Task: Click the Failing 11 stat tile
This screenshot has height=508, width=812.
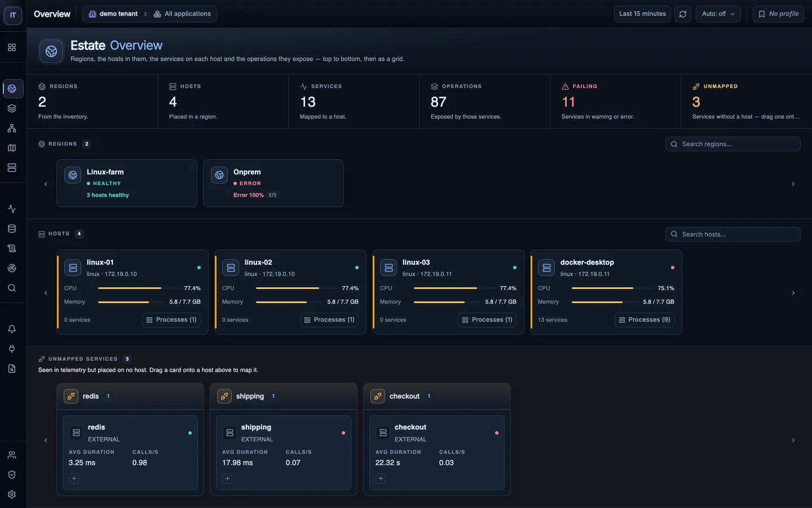Action: coord(615,102)
